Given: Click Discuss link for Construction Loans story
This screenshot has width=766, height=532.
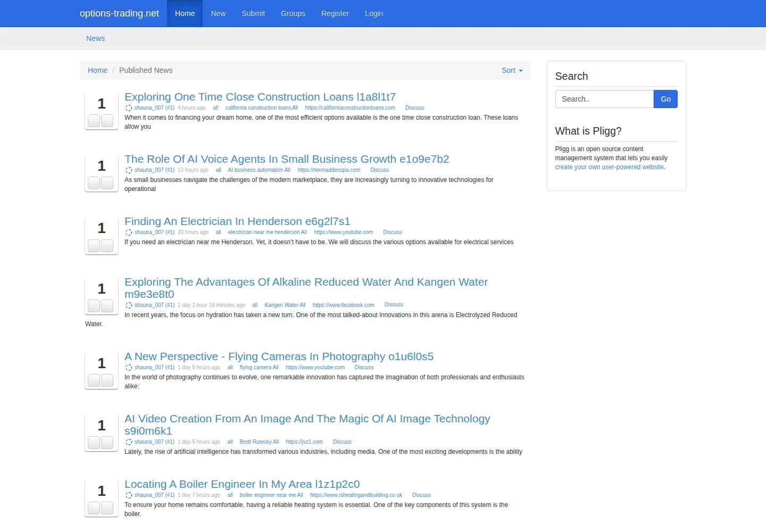Looking at the screenshot, I should [x=414, y=108].
